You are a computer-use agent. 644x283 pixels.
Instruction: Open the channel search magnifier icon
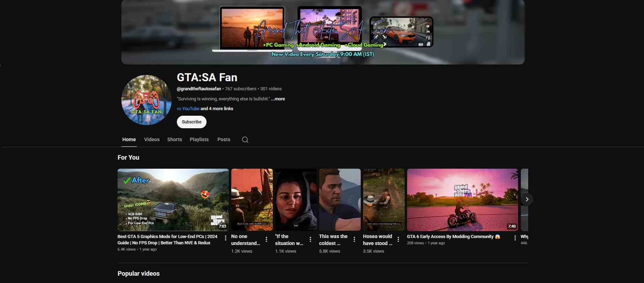tap(245, 140)
